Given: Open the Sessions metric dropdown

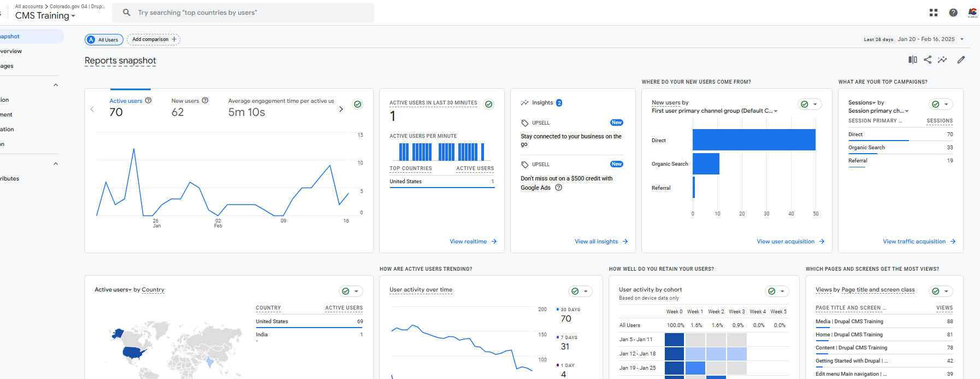Looking at the screenshot, I should [x=862, y=103].
